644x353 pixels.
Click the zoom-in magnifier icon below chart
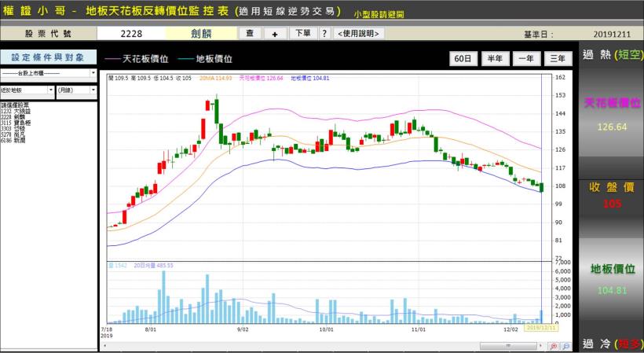[553, 347]
